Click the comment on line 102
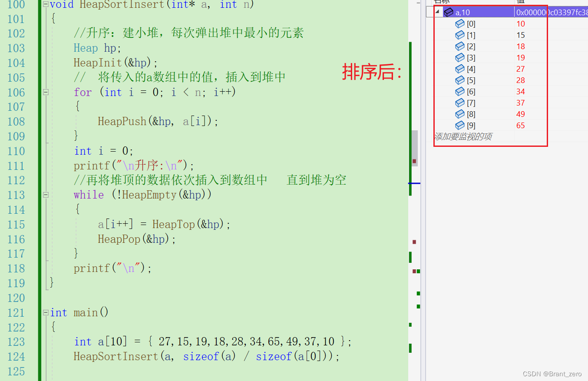 pos(188,33)
